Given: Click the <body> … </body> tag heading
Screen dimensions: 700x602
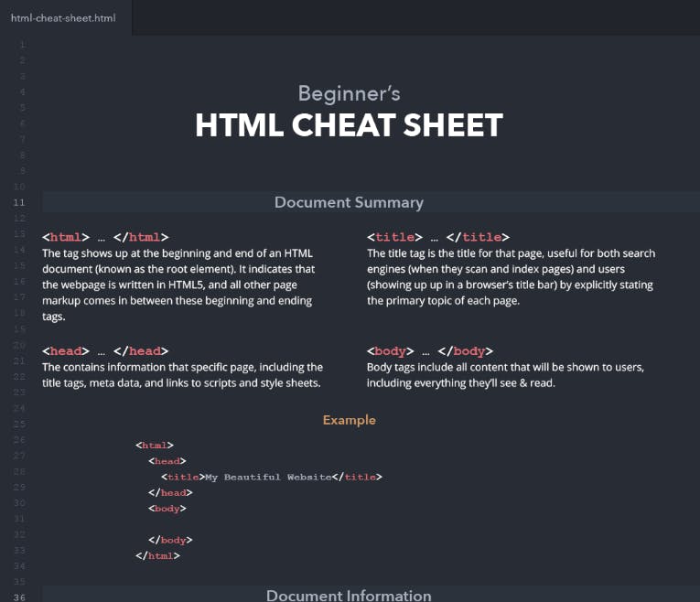Looking at the screenshot, I should coord(430,350).
